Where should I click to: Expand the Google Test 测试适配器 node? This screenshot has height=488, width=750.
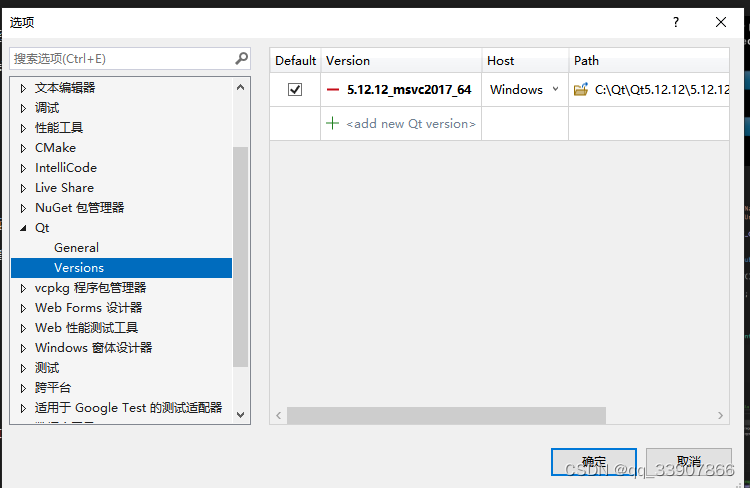tap(23, 408)
